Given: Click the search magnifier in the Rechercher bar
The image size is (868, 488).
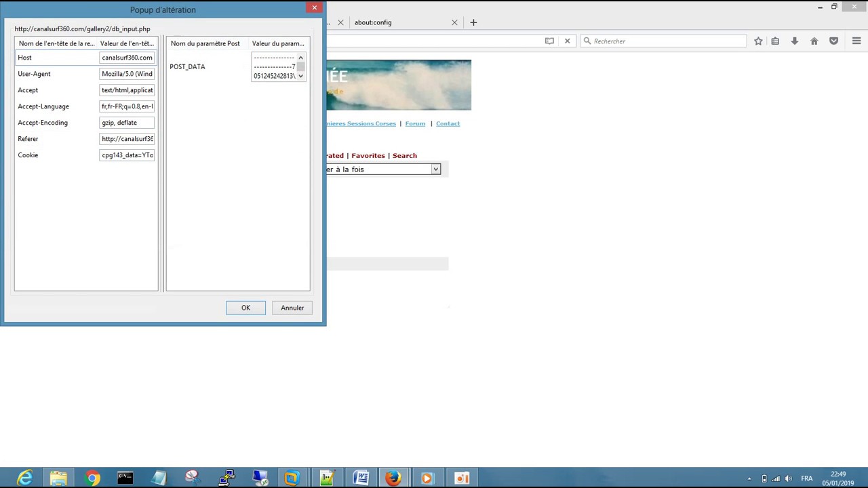Looking at the screenshot, I should (x=587, y=41).
